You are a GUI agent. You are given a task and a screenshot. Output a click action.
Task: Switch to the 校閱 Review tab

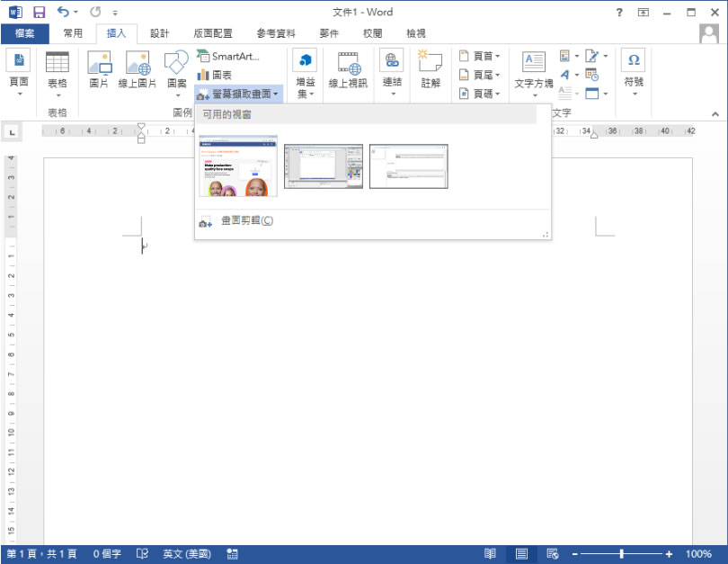372,33
